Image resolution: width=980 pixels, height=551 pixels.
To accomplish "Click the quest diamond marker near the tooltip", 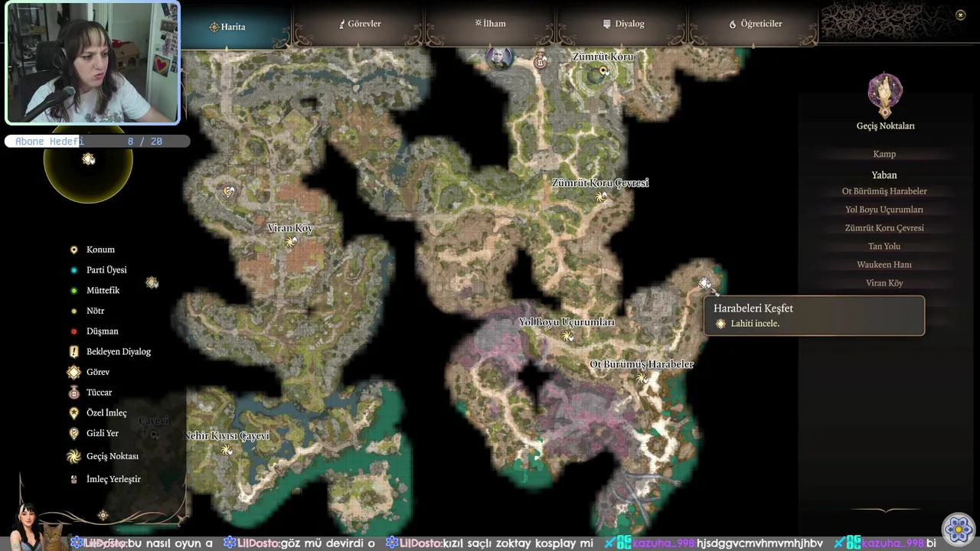I will pos(704,284).
